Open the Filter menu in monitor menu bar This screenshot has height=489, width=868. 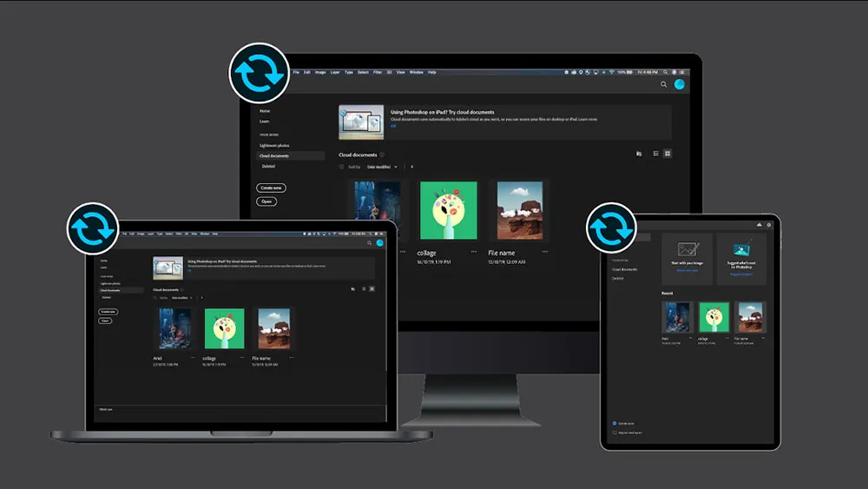[x=378, y=72]
